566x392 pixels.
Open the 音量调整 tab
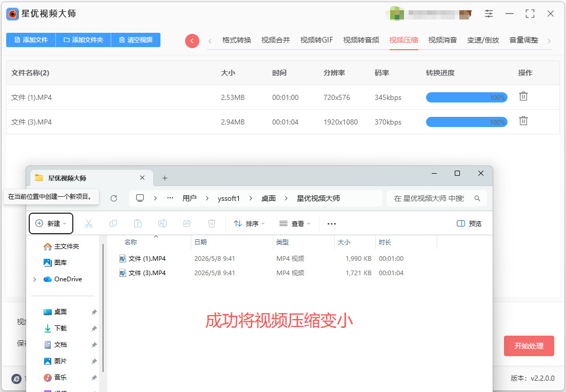tap(523, 40)
